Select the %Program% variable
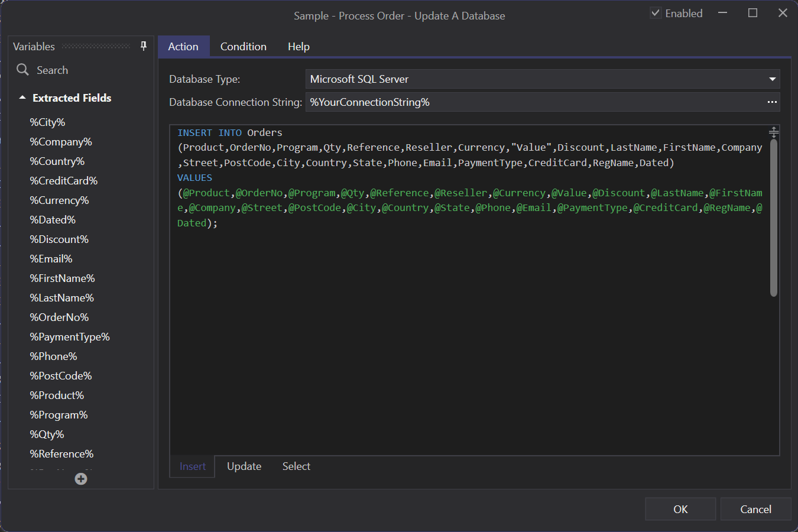Image resolution: width=798 pixels, height=532 pixels. (x=59, y=415)
